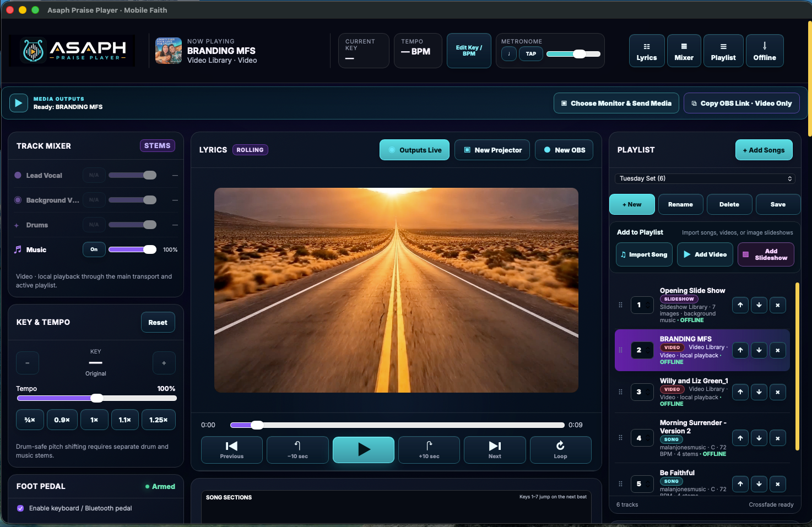The width and height of the screenshot is (812, 527).
Task: Click the playback progress bar
Action: 397,425
